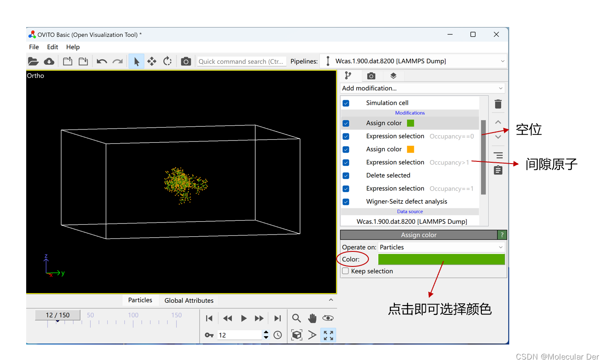Open animation settings clock icon
Viewport: 606px width, 364px height.
click(x=277, y=335)
